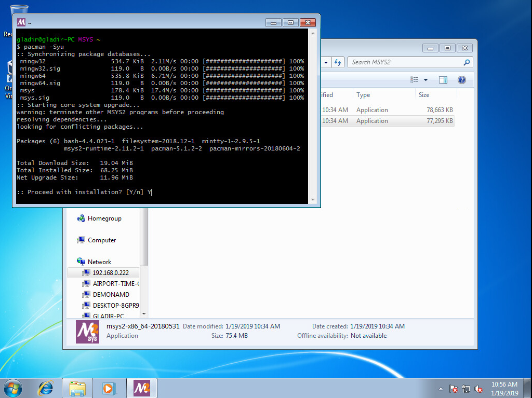Click the MSYS2 terminal title bar icon

(21, 22)
